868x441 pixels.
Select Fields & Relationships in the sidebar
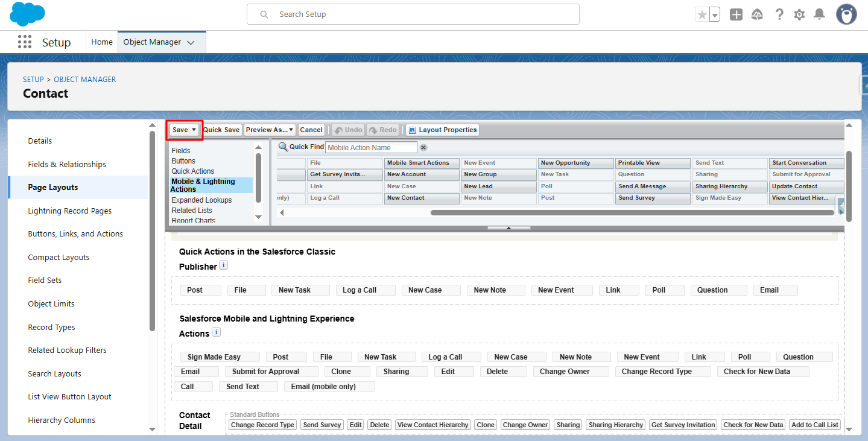pyautogui.click(x=67, y=164)
